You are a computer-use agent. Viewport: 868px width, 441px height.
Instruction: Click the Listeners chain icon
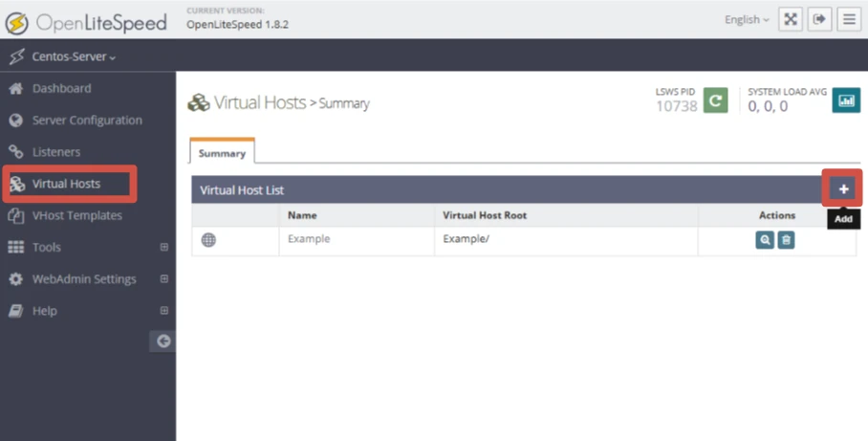click(x=16, y=152)
